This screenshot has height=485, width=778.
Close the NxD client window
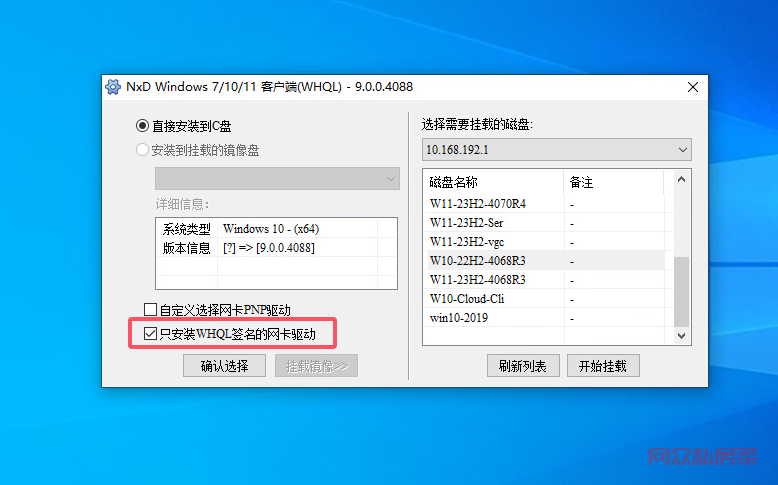click(693, 87)
